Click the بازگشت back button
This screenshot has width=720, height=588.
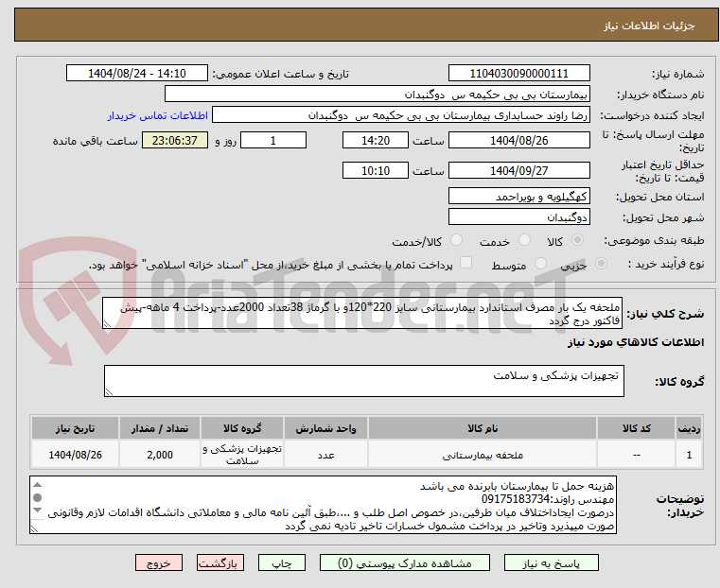click(x=220, y=562)
